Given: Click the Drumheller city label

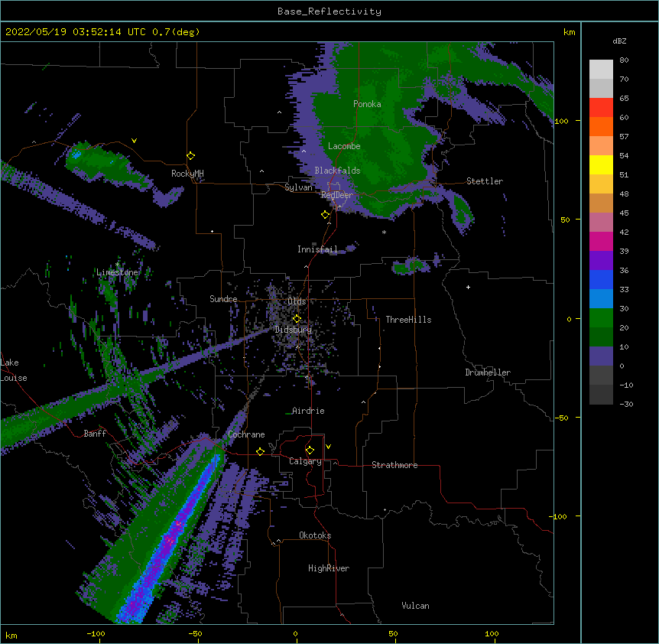Looking at the screenshot, I should click(488, 372).
